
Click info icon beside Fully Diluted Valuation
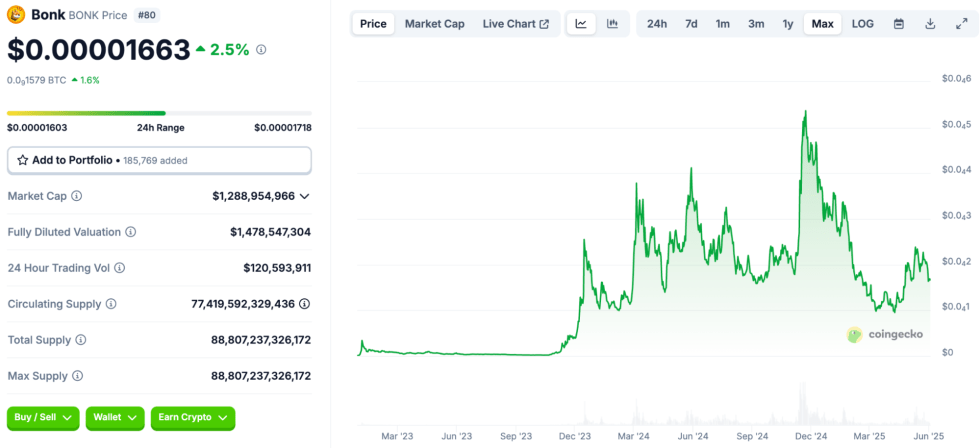pos(131,232)
